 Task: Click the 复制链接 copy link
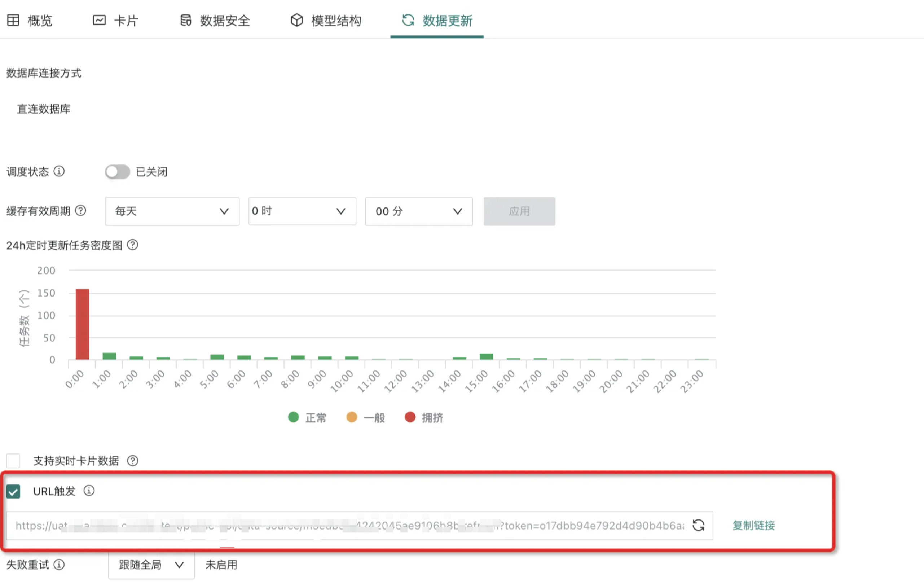754,525
